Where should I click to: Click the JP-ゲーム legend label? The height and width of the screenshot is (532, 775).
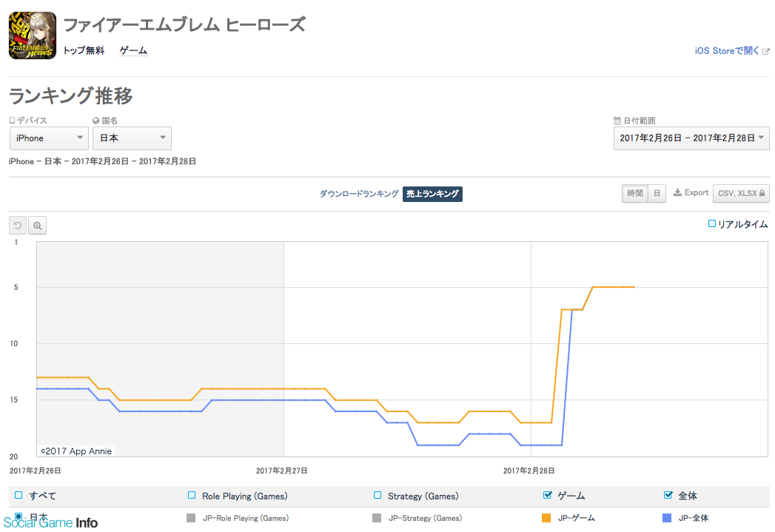coord(577,518)
